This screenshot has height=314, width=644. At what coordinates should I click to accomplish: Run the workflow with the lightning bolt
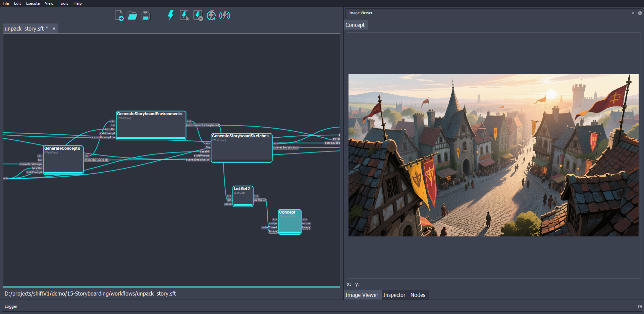(171, 15)
